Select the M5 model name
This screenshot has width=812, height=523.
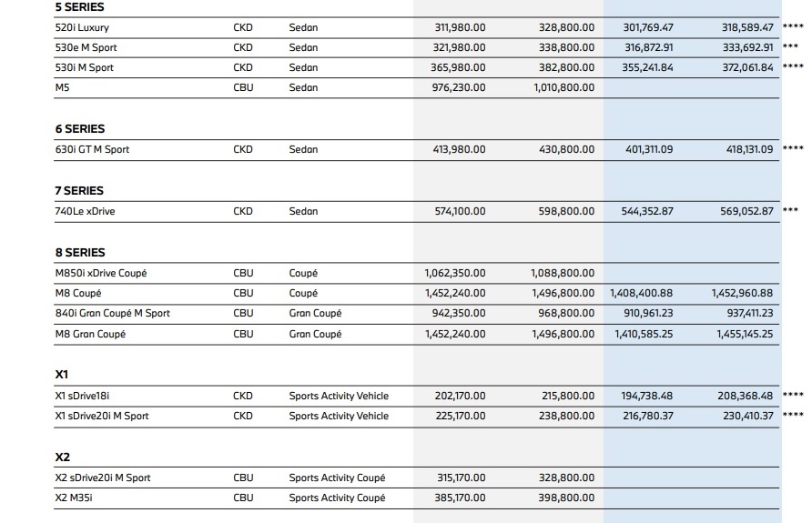(63, 87)
